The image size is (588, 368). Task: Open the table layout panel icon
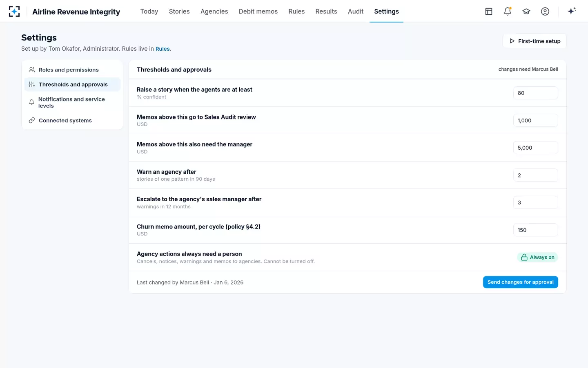click(489, 11)
